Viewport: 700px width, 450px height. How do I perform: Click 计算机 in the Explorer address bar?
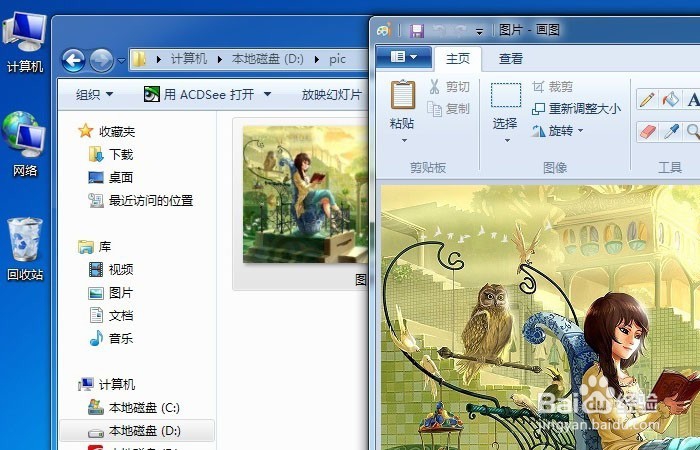click(189, 59)
